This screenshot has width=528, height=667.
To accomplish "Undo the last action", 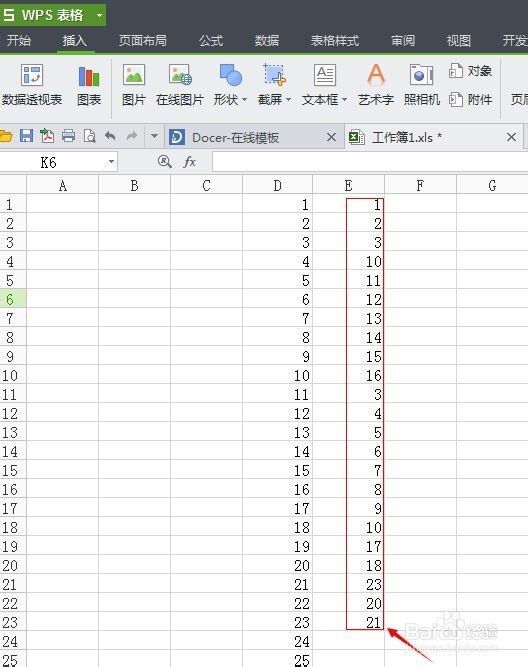I will click(x=110, y=136).
